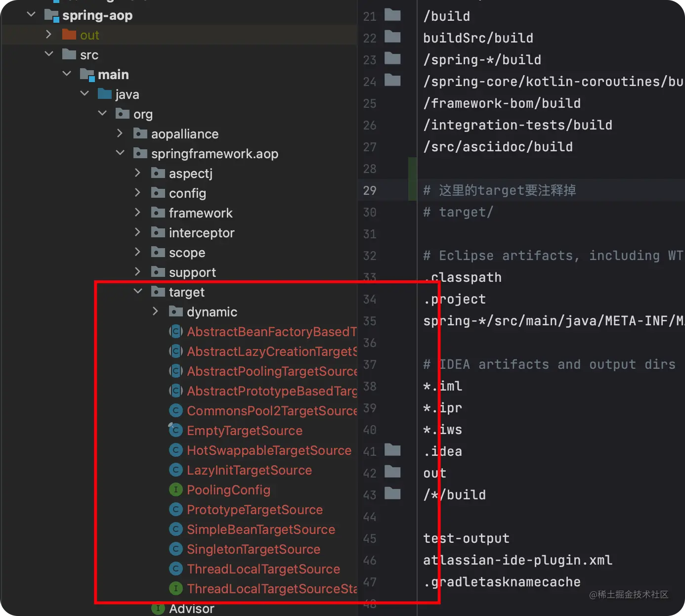Click the gutter folder icon on line 43

click(x=392, y=493)
